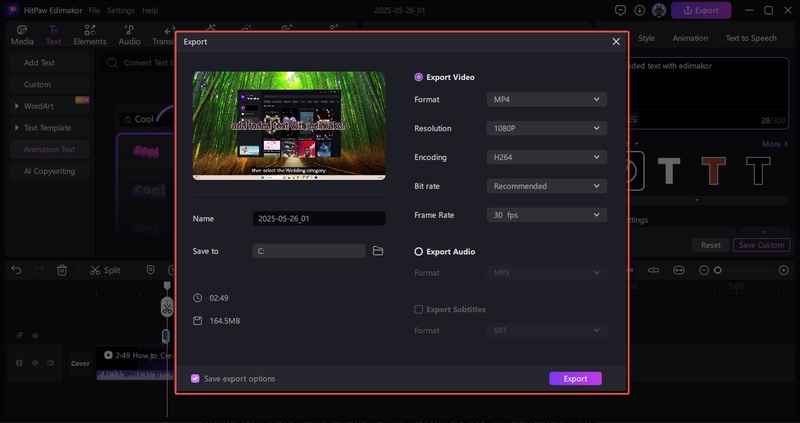This screenshot has height=423, width=800.
Task: Click the undo arrow in timeline toolbar
Action: (x=16, y=270)
